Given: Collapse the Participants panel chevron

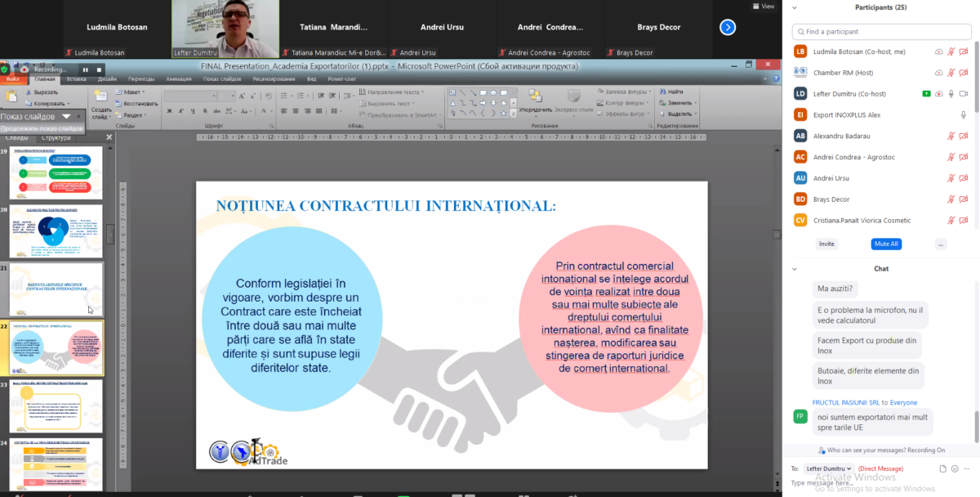Looking at the screenshot, I should tap(793, 7).
